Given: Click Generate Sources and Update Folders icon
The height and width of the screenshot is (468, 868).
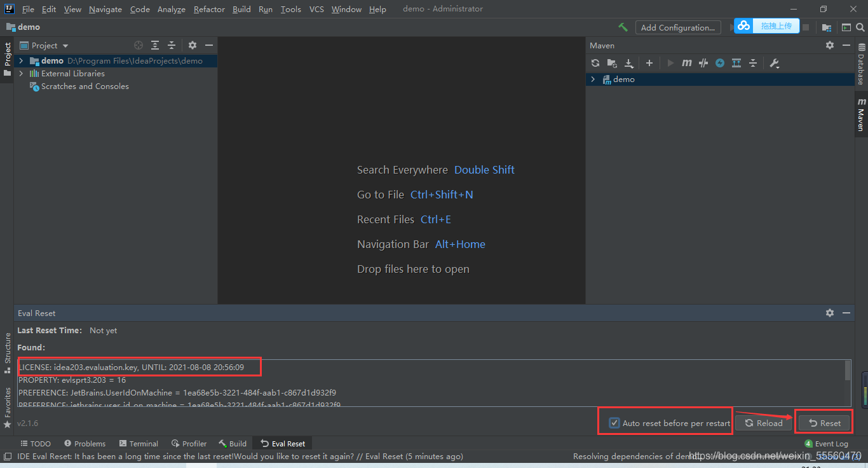Looking at the screenshot, I should tap(612, 63).
